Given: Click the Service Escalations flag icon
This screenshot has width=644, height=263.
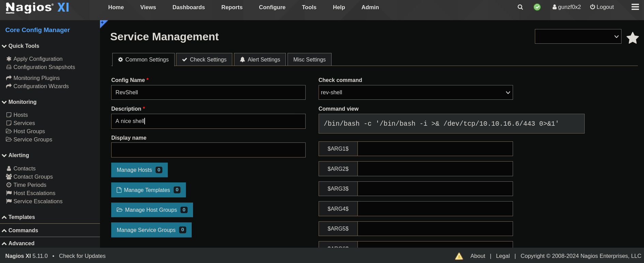Looking at the screenshot, I should pos(9,201).
